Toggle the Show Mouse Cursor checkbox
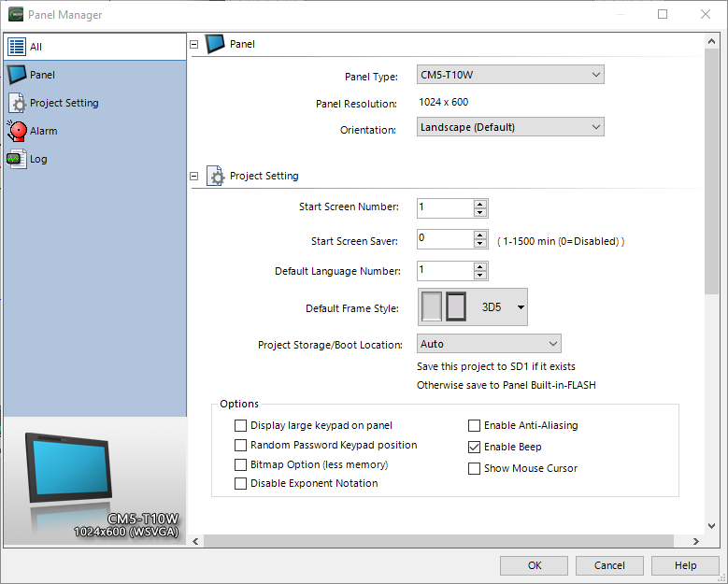 (x=475, y=468)
